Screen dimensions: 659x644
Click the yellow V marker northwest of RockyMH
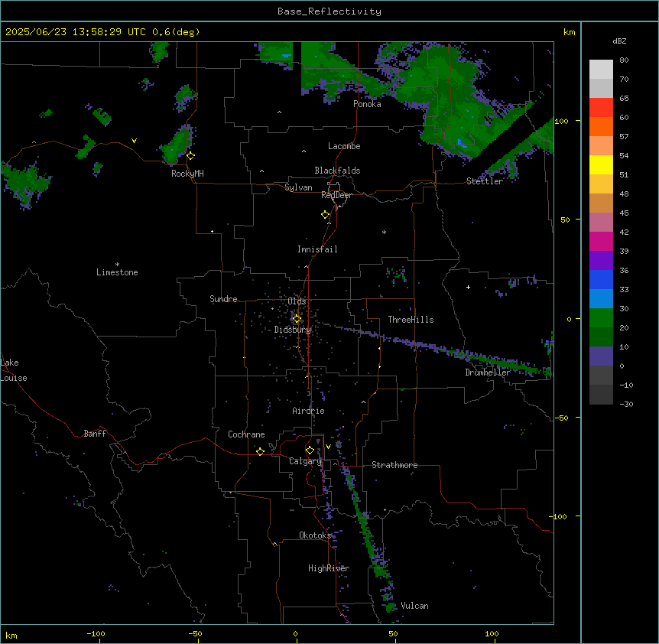pyautogui.click(x=134, y=141)
